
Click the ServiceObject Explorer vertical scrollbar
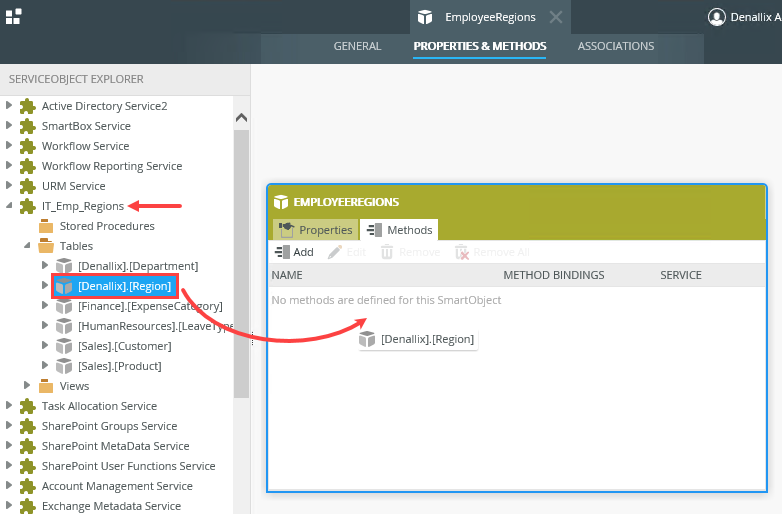(x=241, y=263)
